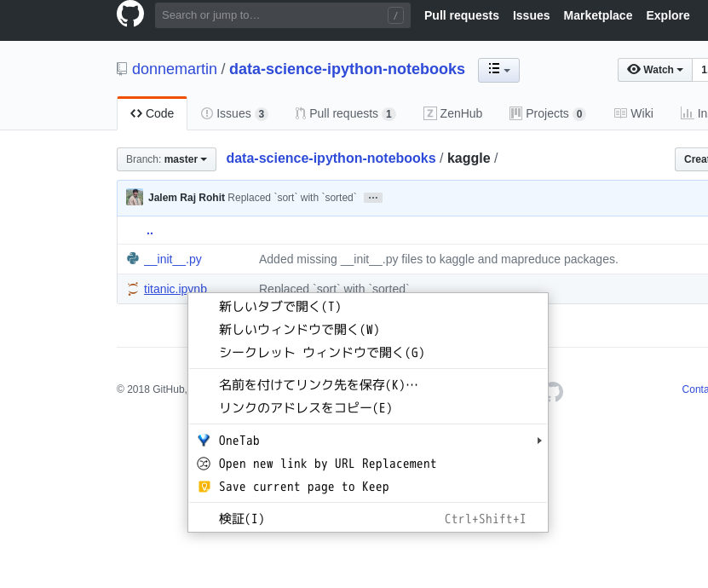Open the Branch: master dropdown
This screenshot has width=708, height=588.
pyautogui.click(x=166, y=159)
